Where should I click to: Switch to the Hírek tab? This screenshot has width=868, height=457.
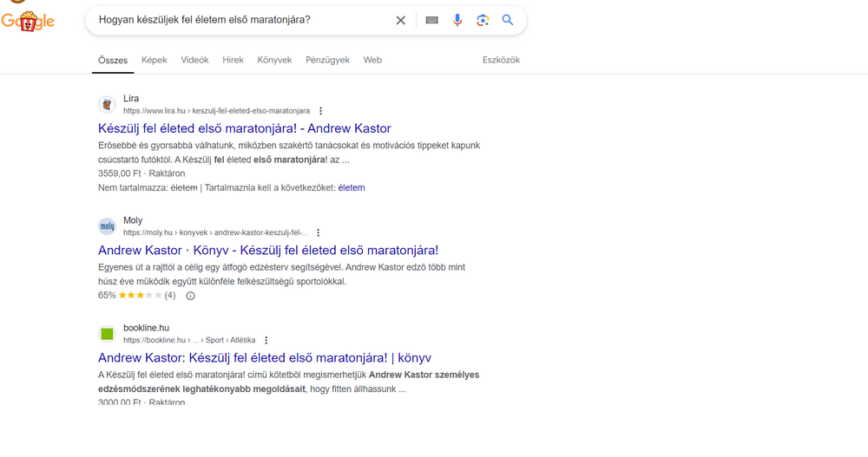tap(233, 60)
